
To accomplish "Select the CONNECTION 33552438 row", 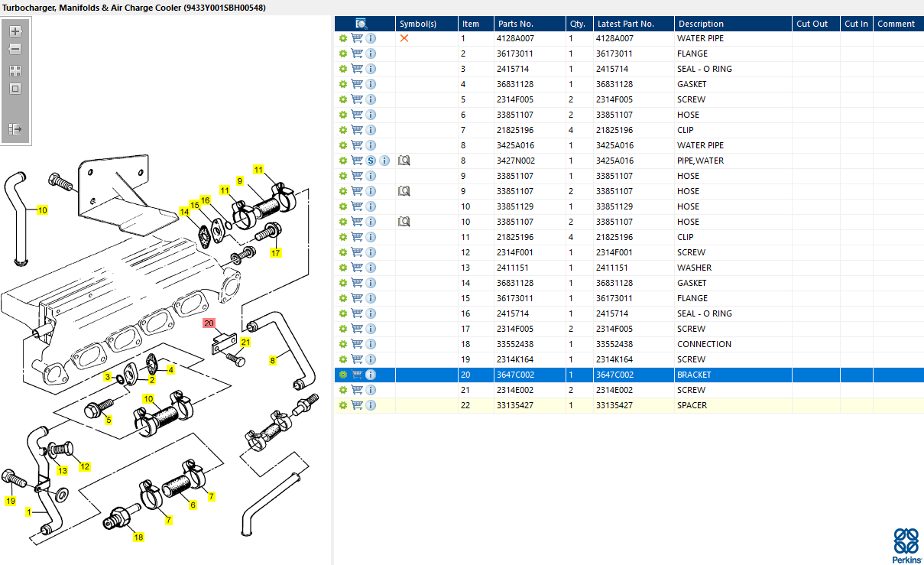I will 629,344.
